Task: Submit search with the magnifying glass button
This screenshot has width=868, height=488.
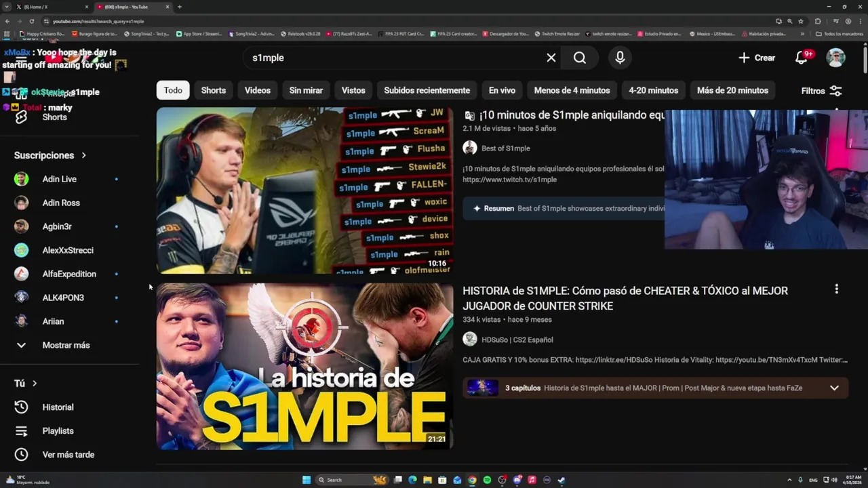Action: click(x=580, y=58)
